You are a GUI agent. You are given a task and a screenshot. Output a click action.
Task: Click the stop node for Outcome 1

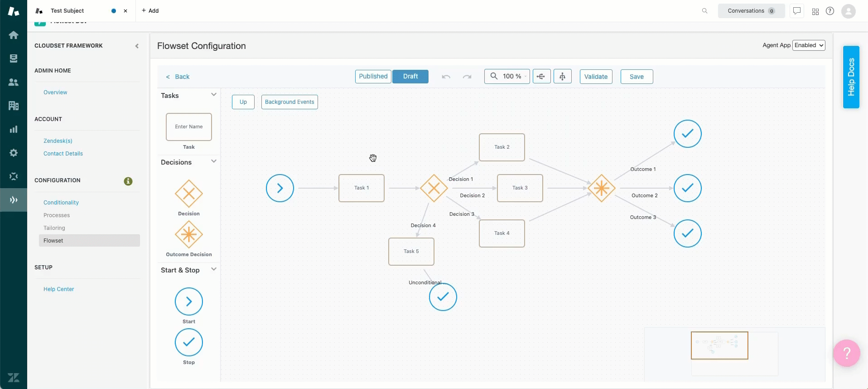pyautogui.click(x=688, y=134)
